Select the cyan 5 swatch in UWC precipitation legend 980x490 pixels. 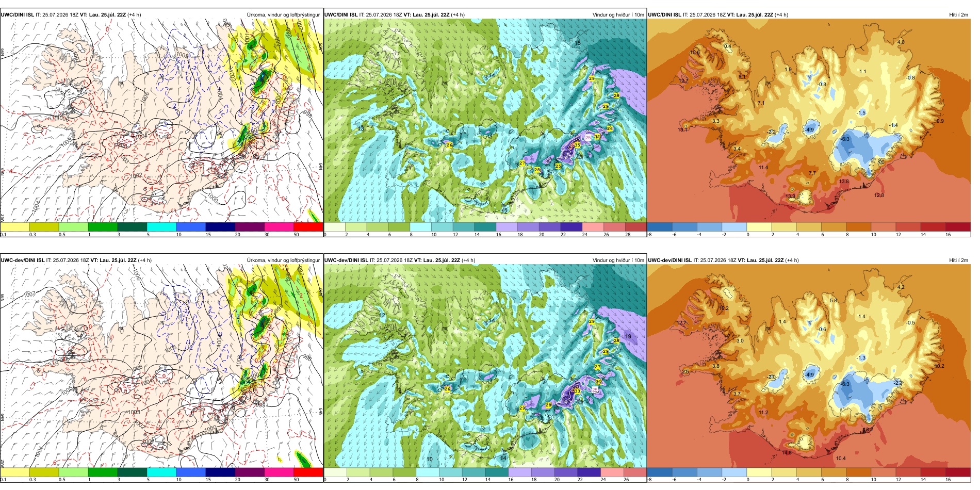click(x=161, y=227)
